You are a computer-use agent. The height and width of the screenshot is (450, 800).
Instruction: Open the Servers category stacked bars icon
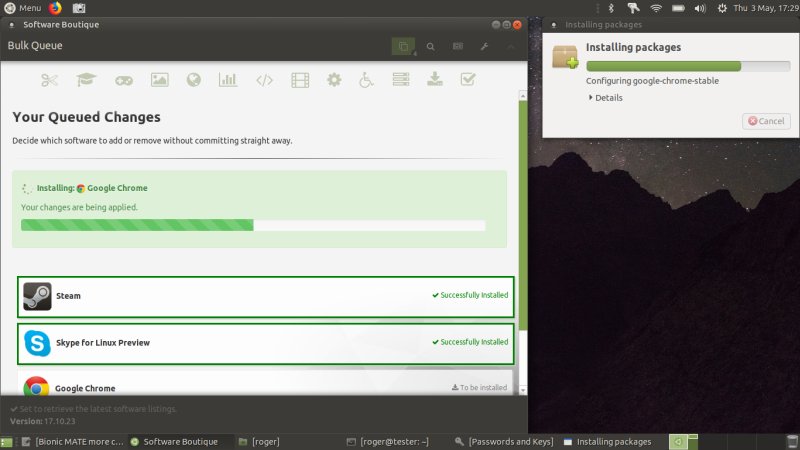(x=401, y=80)
